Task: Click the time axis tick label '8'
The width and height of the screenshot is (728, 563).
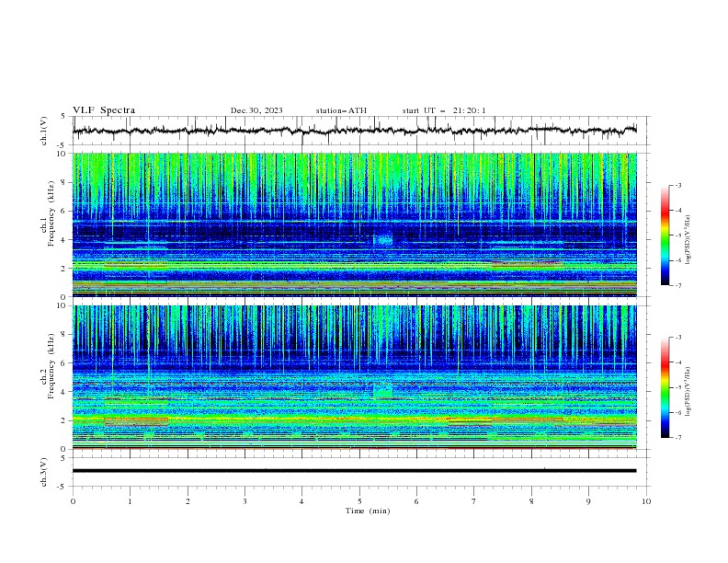Action: tap(531, 501)
